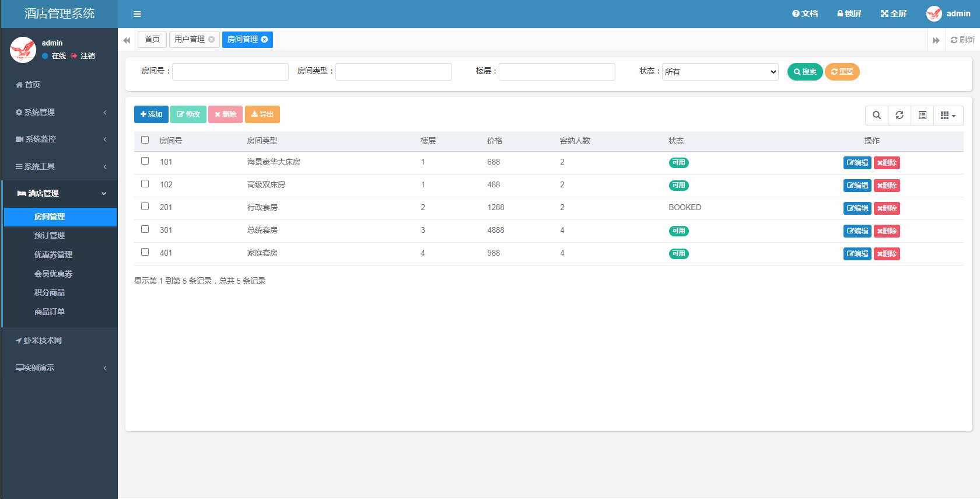
Task: Click the pink 删除 toolbar button
Action: pyautogui.click(x=225, y=114)
